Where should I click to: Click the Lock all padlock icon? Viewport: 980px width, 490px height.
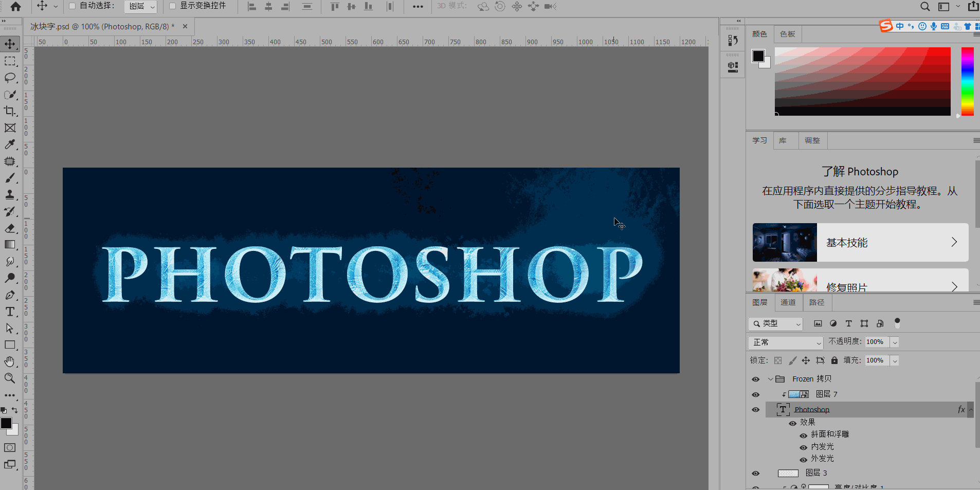click(834, 360)
